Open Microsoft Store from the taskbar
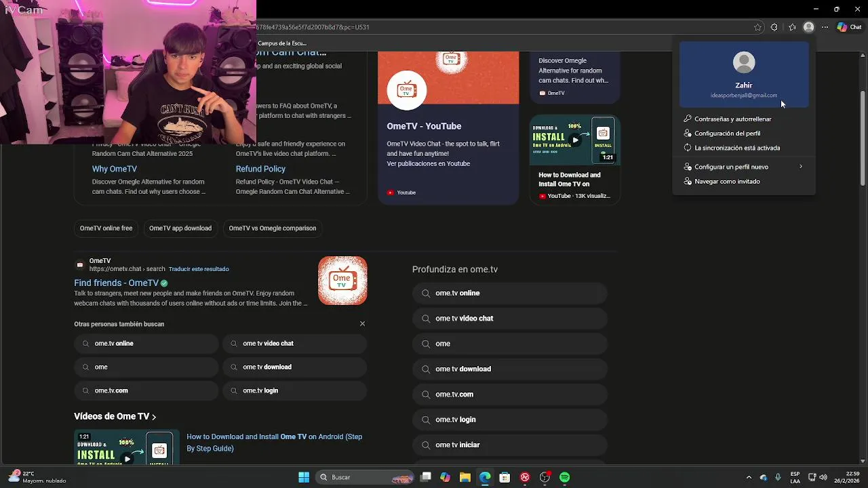 click(x=505, y=477)
